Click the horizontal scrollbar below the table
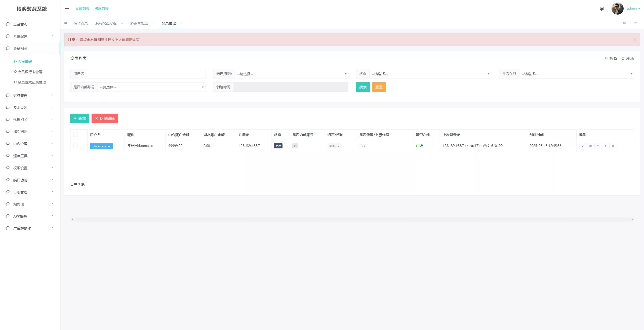This screenshot has width=644, height=330. (x=352, y=219)
